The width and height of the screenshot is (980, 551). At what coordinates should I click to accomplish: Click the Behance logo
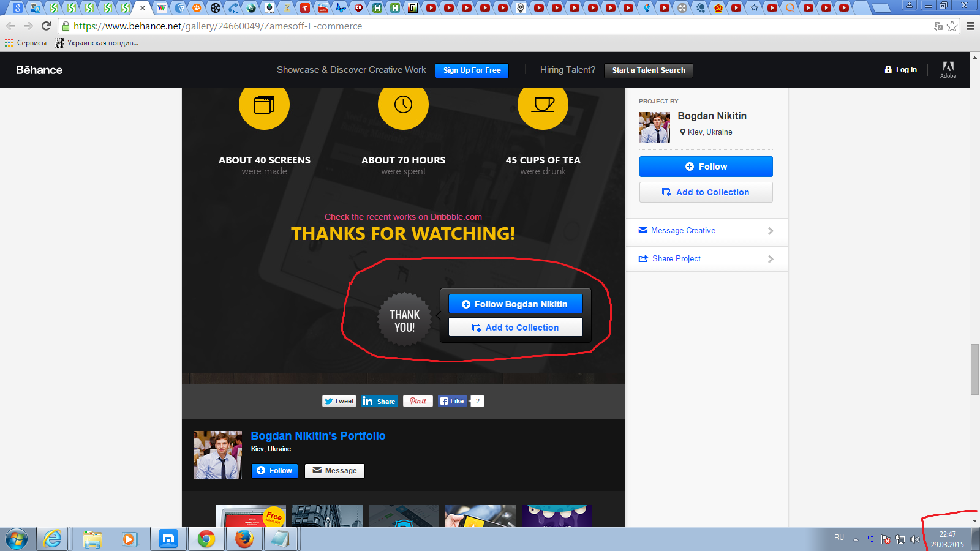[39, 70]
